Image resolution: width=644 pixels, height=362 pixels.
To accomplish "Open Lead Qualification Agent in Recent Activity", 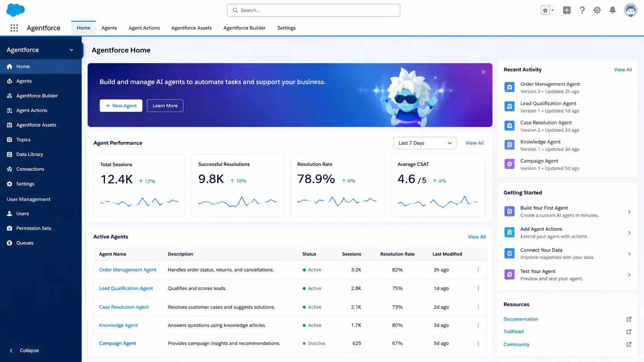I will click(x=548, y=103).
